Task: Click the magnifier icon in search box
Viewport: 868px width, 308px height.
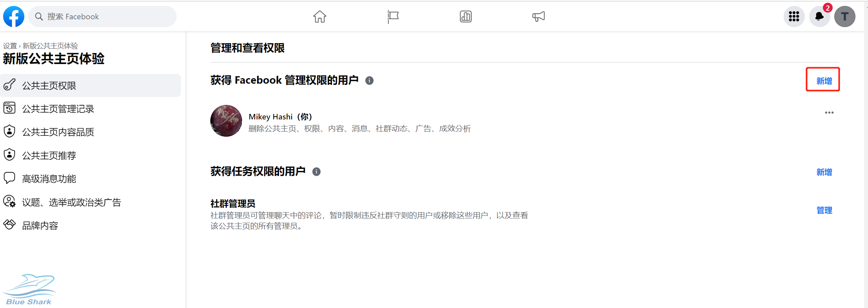Action: point(39,16)
